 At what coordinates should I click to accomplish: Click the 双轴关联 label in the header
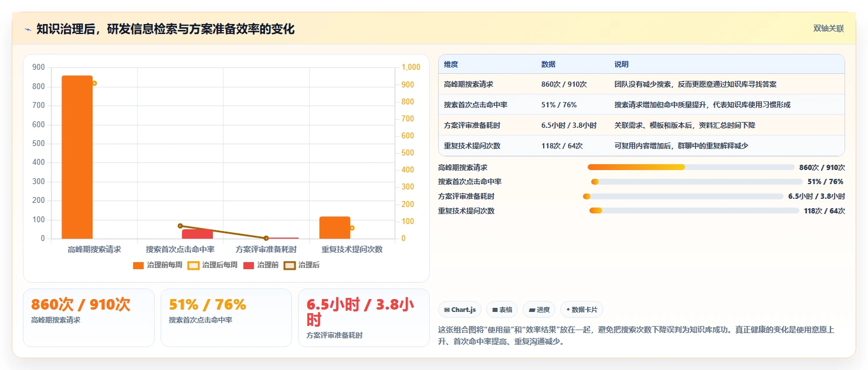click(828, 29)
